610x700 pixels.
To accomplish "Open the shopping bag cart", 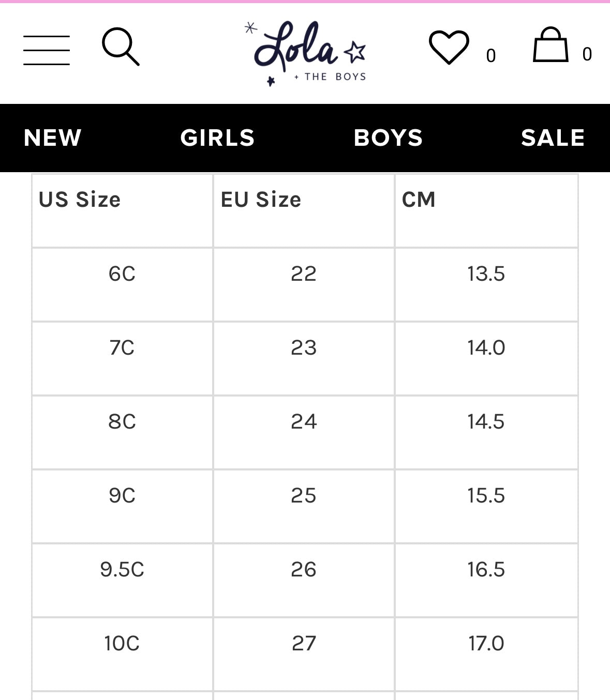I will 551,45.
